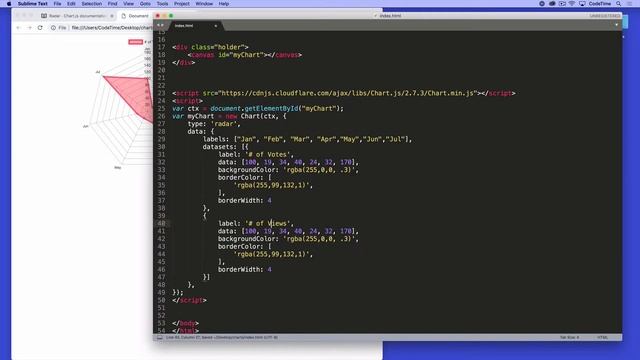This screenshot has width=640, height=360.
Task: Click the browser forward arrow
Action: tap(29, 27)
